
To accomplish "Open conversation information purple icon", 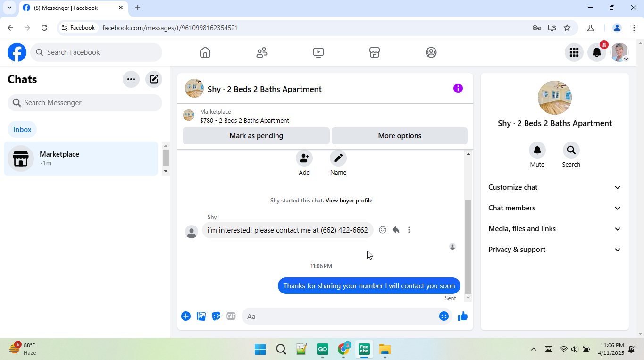I will click(x=458, y=88).
